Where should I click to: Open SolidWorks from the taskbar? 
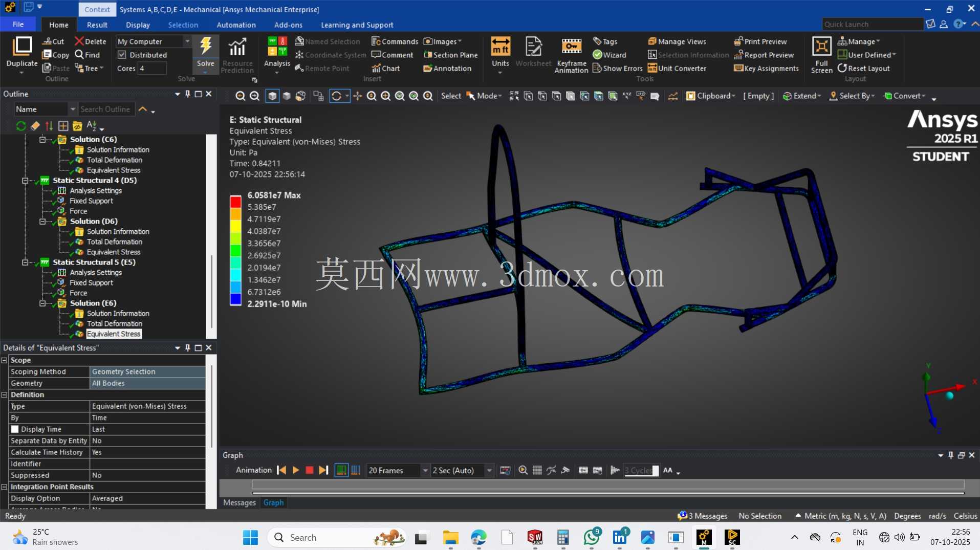535,537
